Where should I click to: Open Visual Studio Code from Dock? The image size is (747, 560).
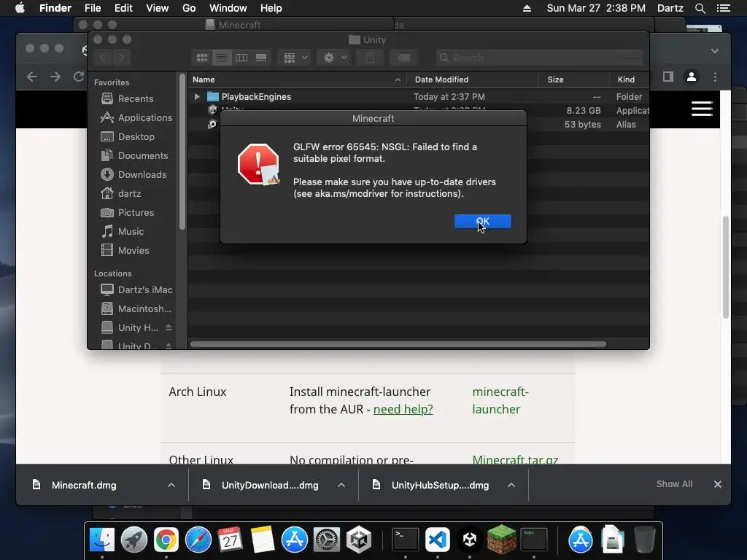point(438,540)
